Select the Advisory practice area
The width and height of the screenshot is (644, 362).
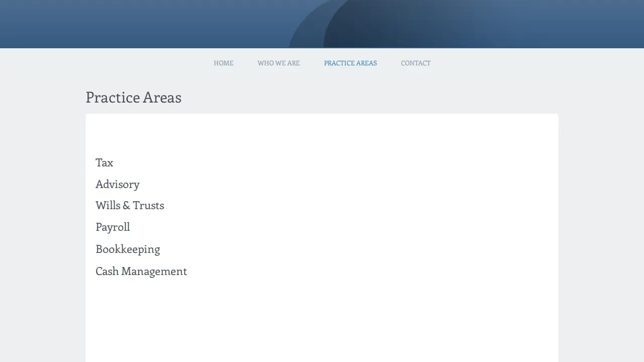117,185
